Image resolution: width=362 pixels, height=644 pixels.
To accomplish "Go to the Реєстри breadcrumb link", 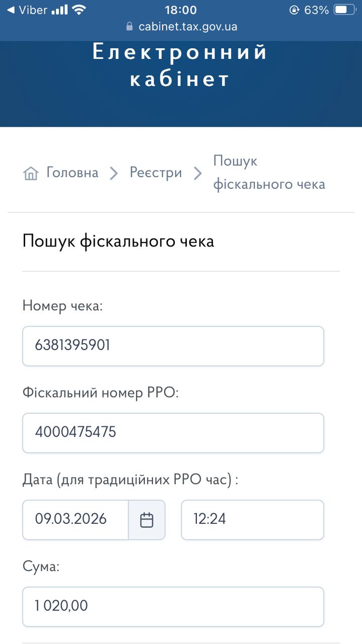I will point(156,173).
